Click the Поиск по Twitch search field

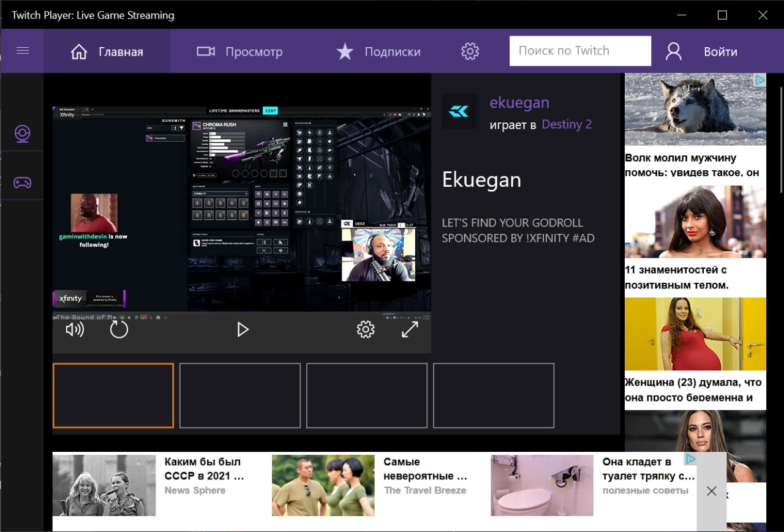click(580, 51)
